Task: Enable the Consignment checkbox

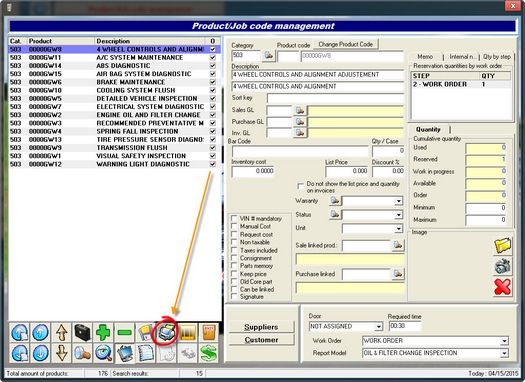Action: tap(234, 258)
